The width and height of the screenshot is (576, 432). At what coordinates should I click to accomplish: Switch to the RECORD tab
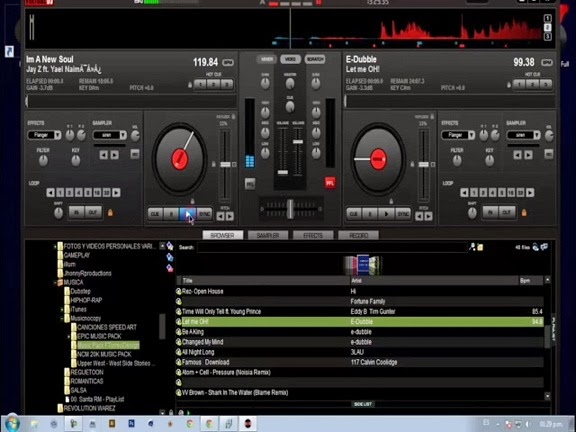pos(359,235)
